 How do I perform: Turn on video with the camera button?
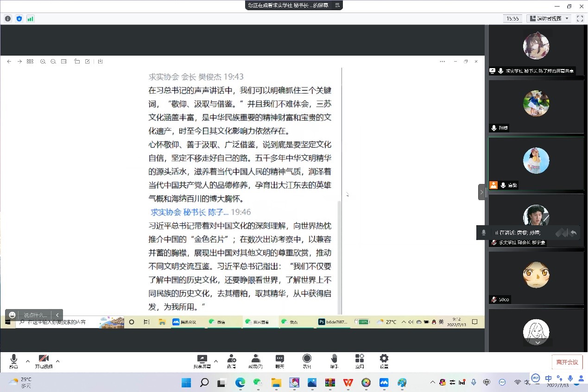(44, 360)
